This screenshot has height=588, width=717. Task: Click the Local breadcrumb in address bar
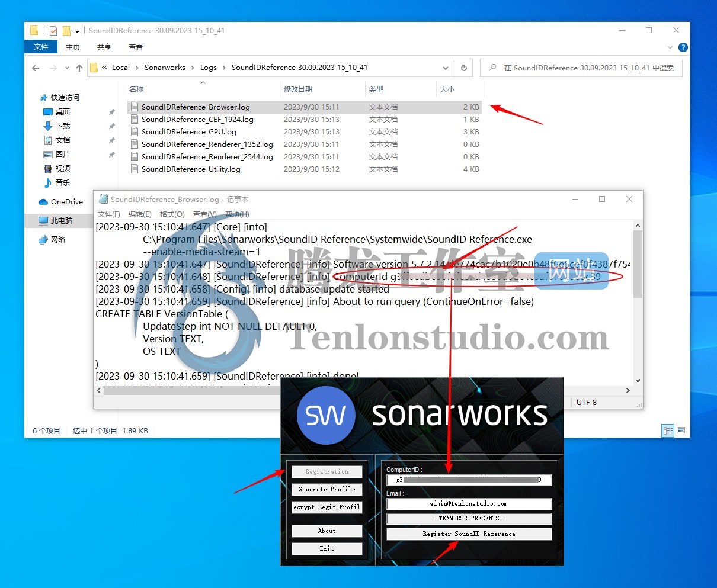pos(121,68)
